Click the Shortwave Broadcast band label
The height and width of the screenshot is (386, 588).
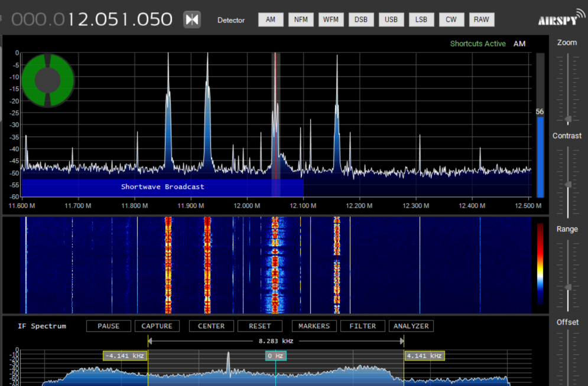[x=163, y=187]
